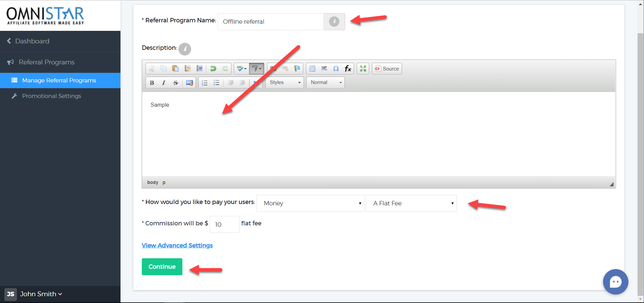Click the Paste clipboard icon
The height and width of the screenshot is (303, 644).
point(175,69)
